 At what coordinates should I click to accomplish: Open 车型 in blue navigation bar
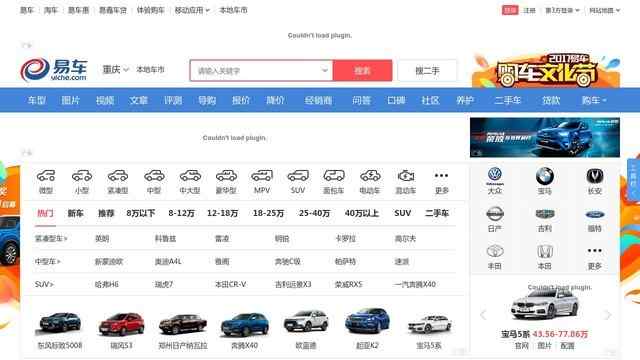tap(36, 100)
